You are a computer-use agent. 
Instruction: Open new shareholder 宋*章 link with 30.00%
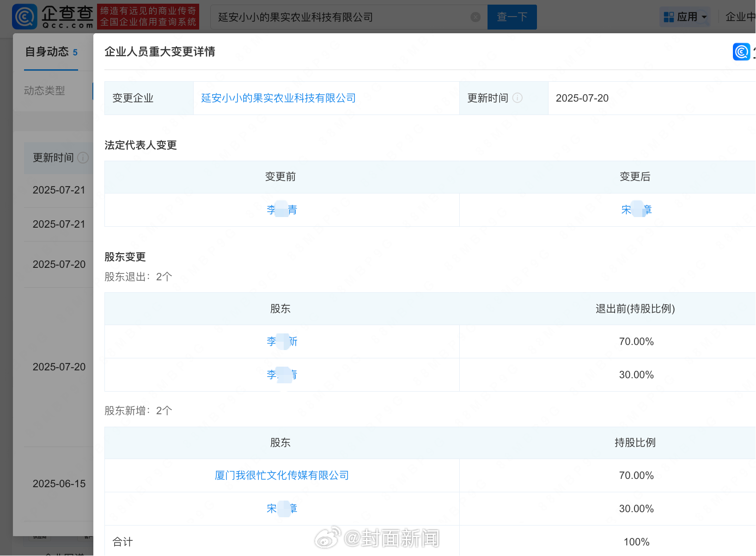point(282,508)
